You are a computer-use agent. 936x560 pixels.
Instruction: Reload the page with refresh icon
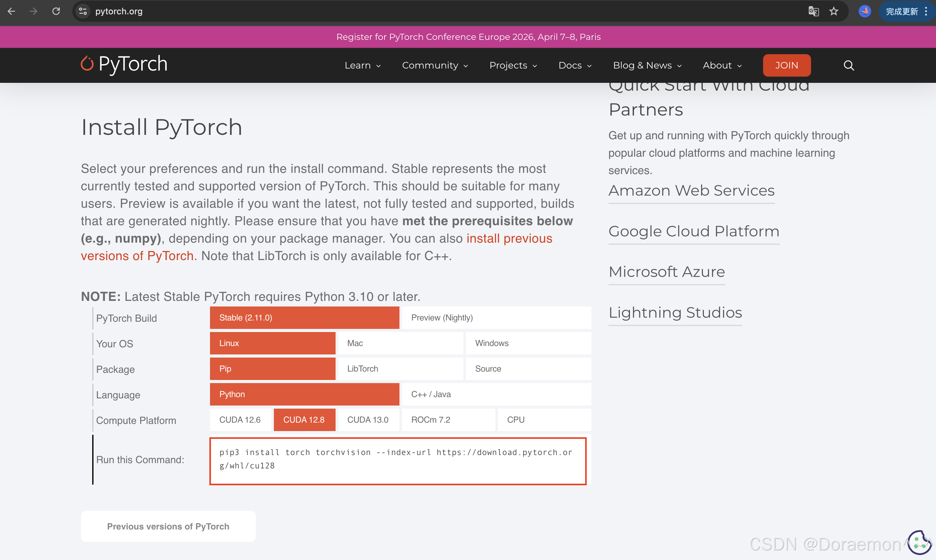pos(56,11)
